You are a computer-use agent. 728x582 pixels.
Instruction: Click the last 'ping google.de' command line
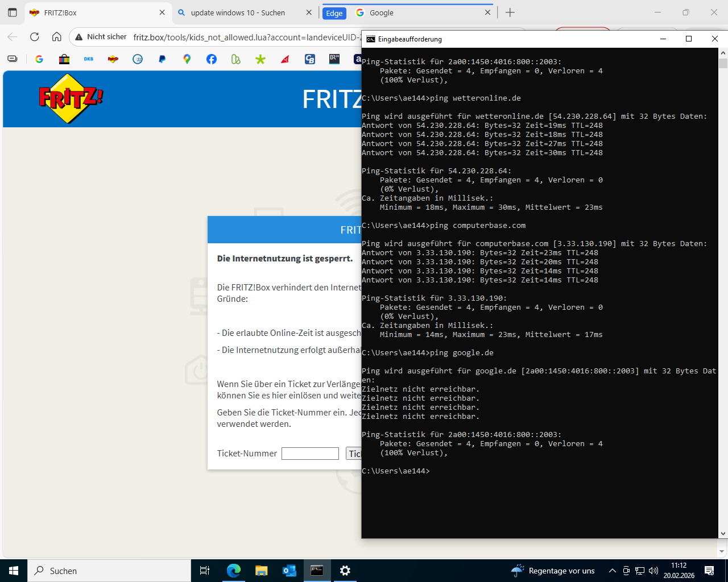pos(428,353)
